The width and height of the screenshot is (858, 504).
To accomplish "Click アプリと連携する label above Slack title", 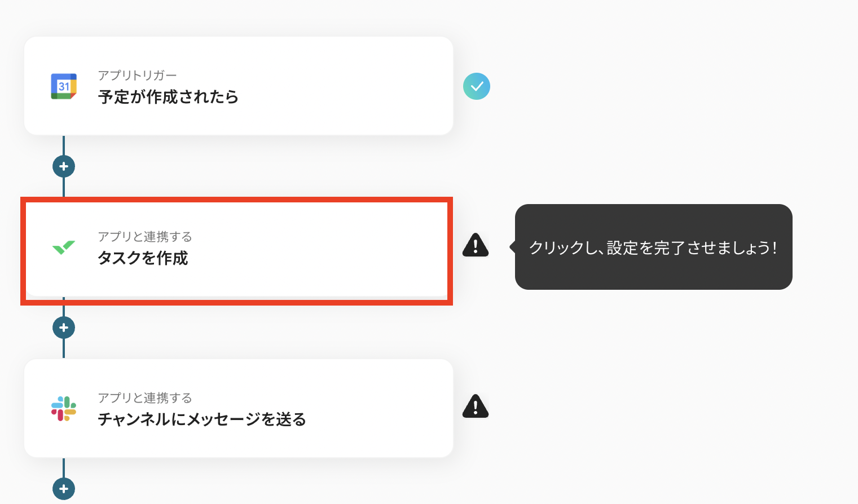I will point(145,398).
